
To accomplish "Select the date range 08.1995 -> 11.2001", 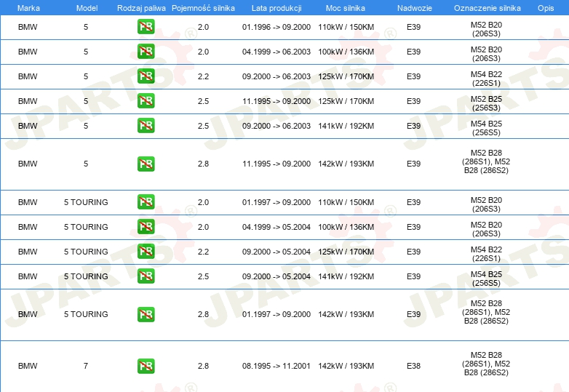I will [x=276, y=367].
